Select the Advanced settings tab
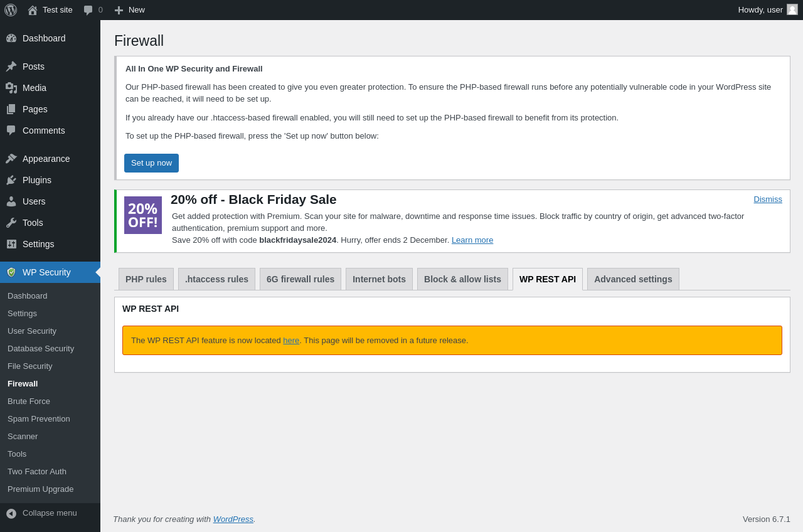803x532 pixels. [633, 279]
